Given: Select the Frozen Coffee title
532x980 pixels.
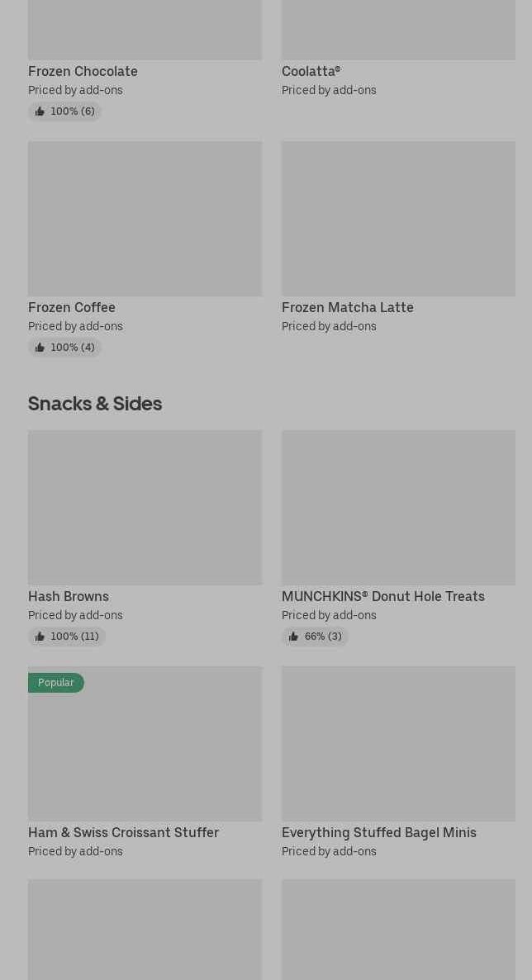Looking at the screenshot, I should [x=72, y=308].
